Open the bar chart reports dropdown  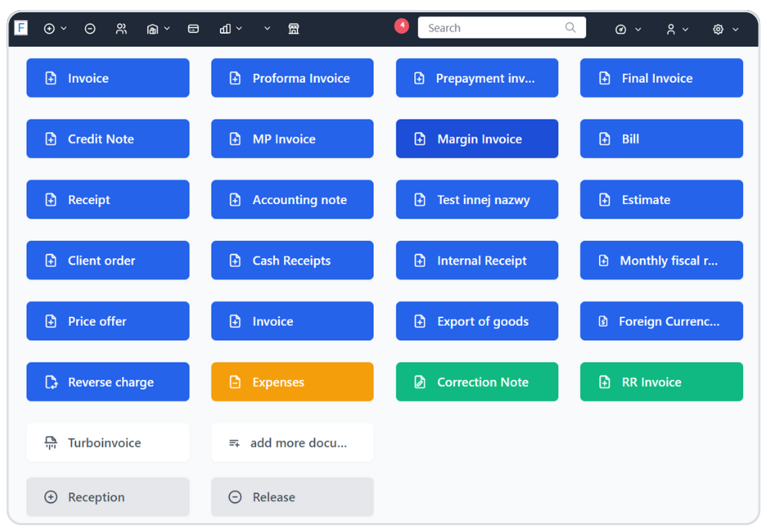230,28
